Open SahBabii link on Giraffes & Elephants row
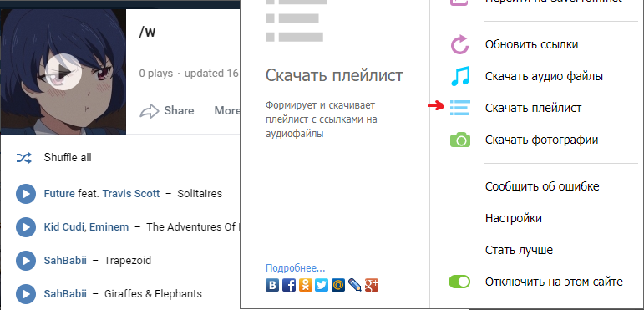This screenshot has width=644, height=310. (x=65, y=293)
